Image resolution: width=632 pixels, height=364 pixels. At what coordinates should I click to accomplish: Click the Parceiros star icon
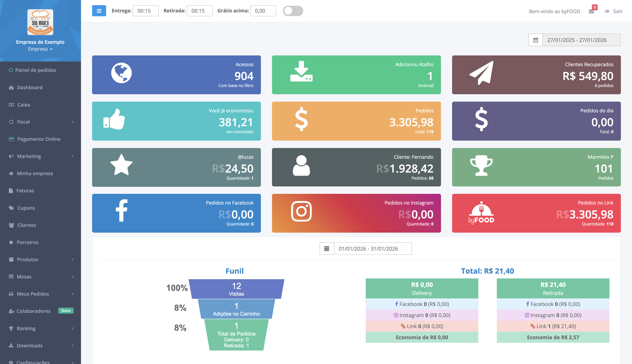click(11, 242)
